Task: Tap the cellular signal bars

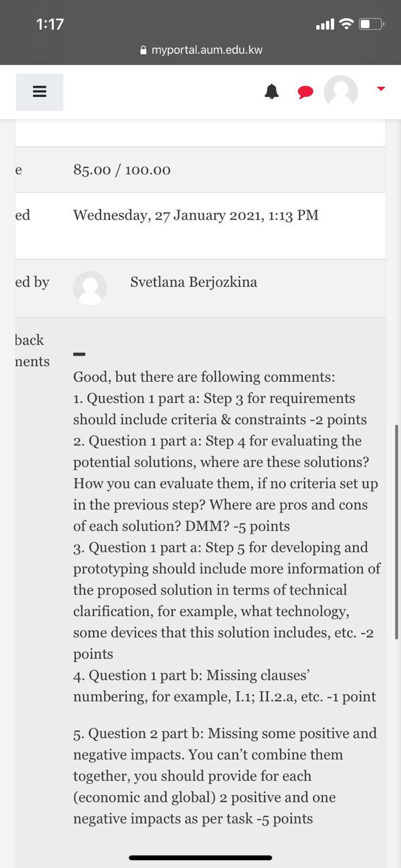Action: tap(325, 24)
